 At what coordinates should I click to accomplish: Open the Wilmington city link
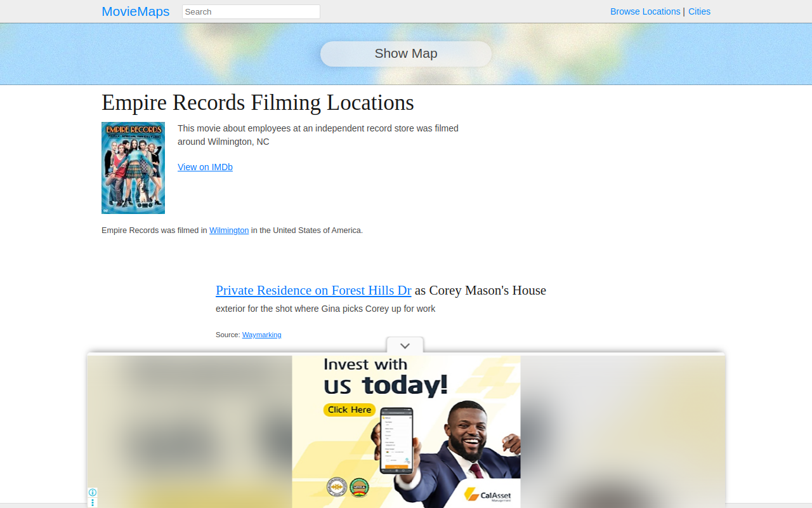(229, 231)
